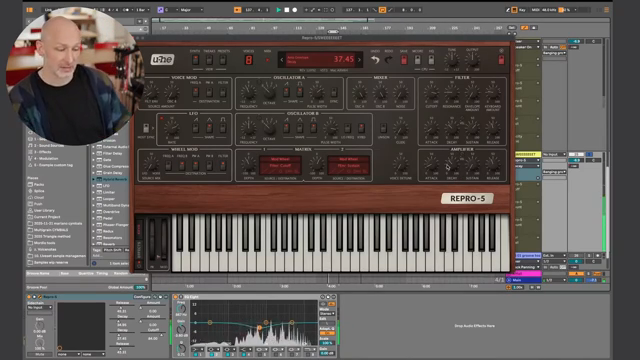Viewport: 640px width, 360px height.
Task: Open the Major scale dropdown
Action: pos(192,10)
